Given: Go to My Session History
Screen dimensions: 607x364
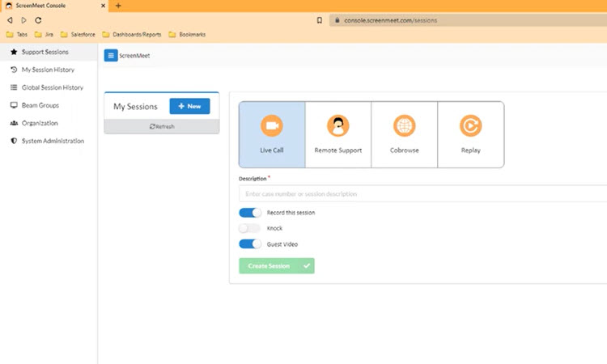Looking at the screenshot, I should [x=49, y=70].
